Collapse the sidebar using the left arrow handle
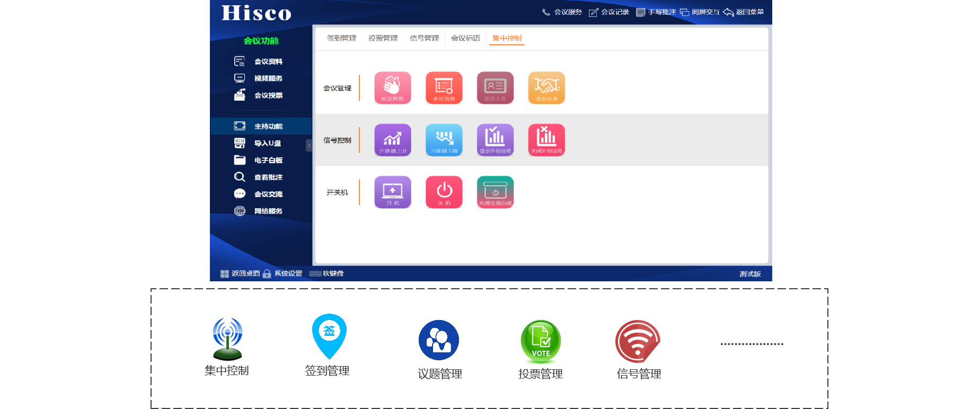980x409 pixels. click(309, 145)
